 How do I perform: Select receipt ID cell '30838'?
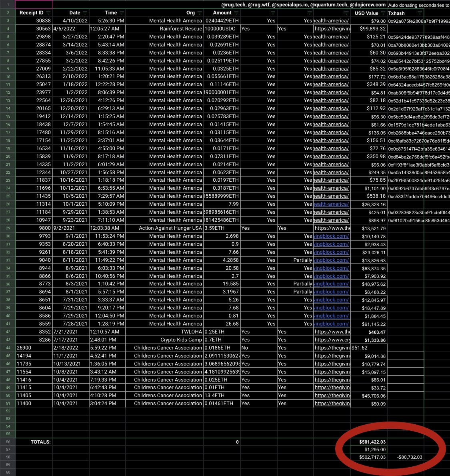click(x=34, y=21)
